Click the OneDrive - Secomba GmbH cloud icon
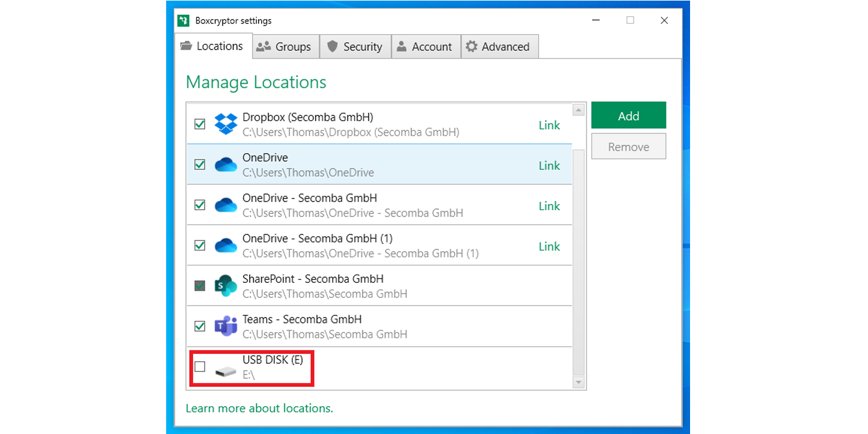Image resolution: width=868 pixels, height=434 pixels. pyautogui.click(x=226, y=205)
